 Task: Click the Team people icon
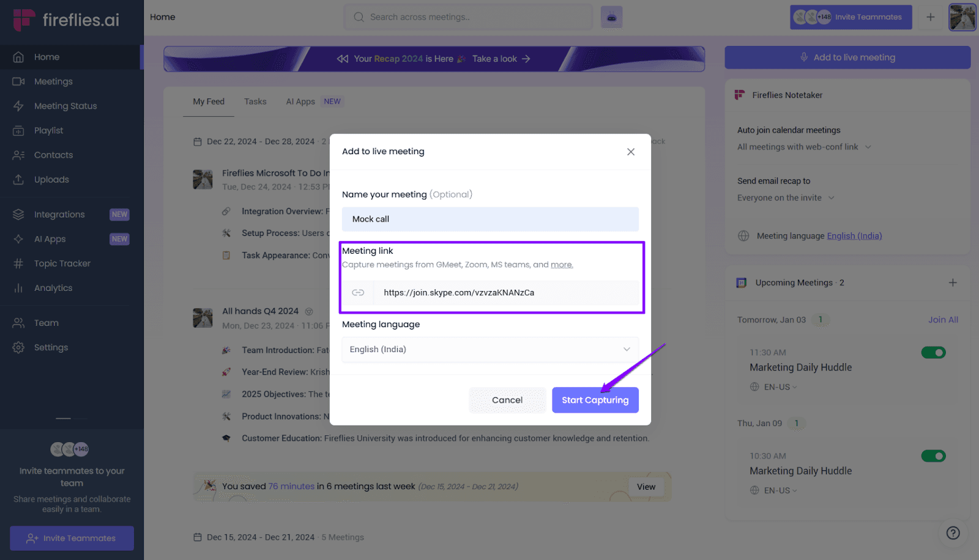18,323
